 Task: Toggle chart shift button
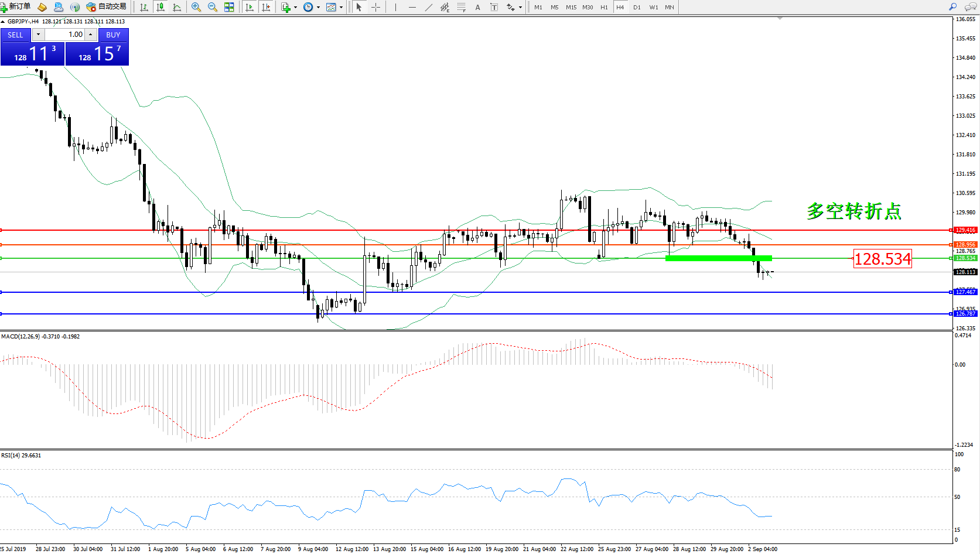[x=266, y=7]
